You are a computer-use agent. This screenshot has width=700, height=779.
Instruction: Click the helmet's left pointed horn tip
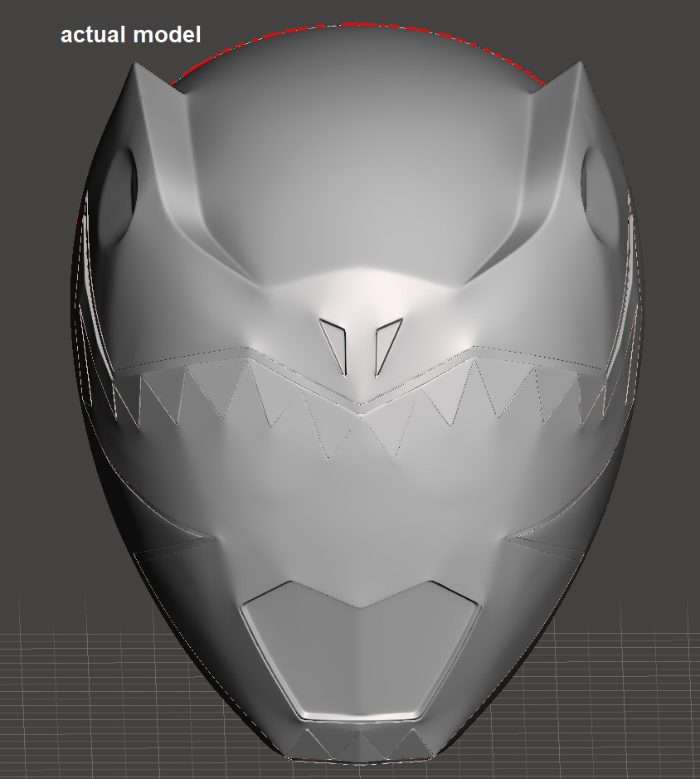click(134, 66)
